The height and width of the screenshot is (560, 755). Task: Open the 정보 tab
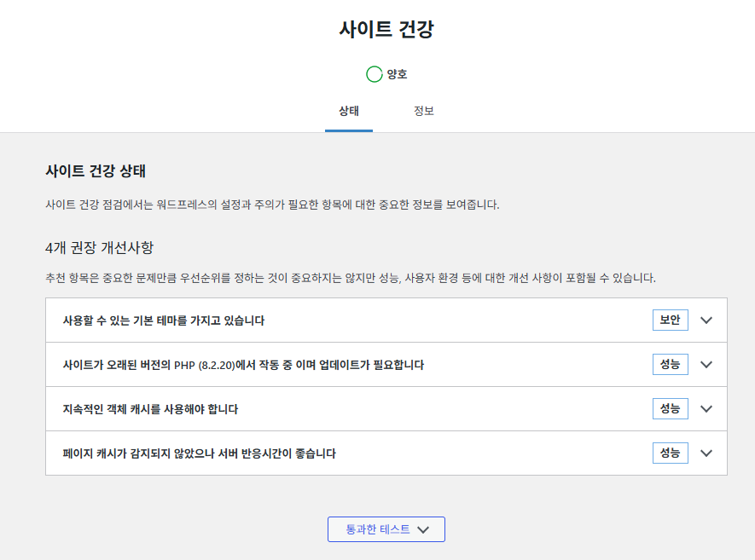pyautogui.click(x=424, y=112)
